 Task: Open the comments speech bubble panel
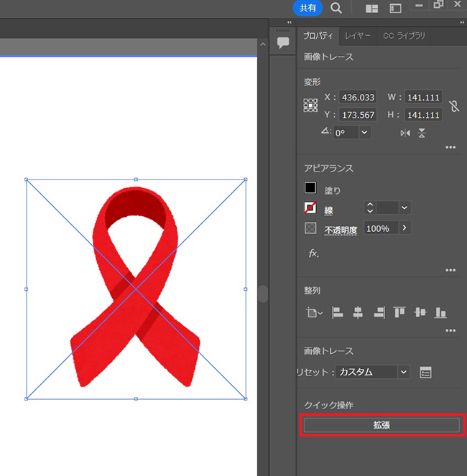click(x=283, y=42)
